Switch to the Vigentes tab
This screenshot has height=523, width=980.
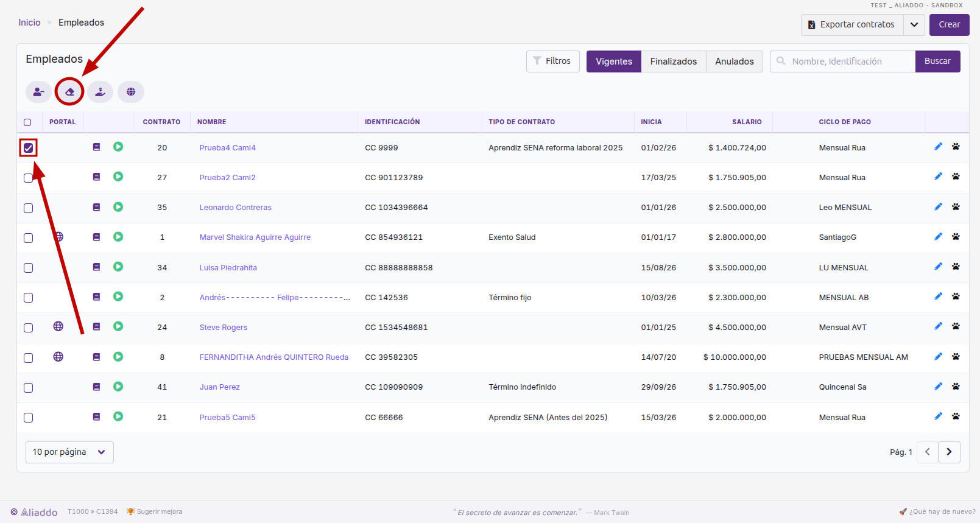click(613, 61)
